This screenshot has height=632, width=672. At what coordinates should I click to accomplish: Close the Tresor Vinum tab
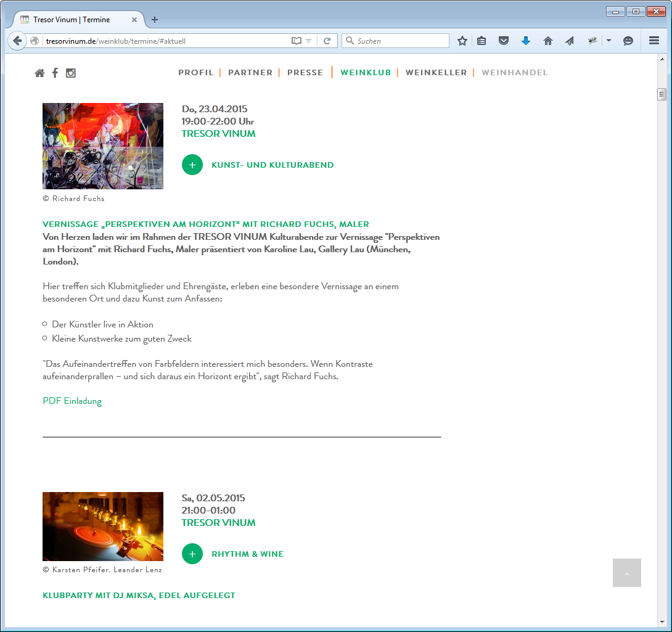pos(134,20)
